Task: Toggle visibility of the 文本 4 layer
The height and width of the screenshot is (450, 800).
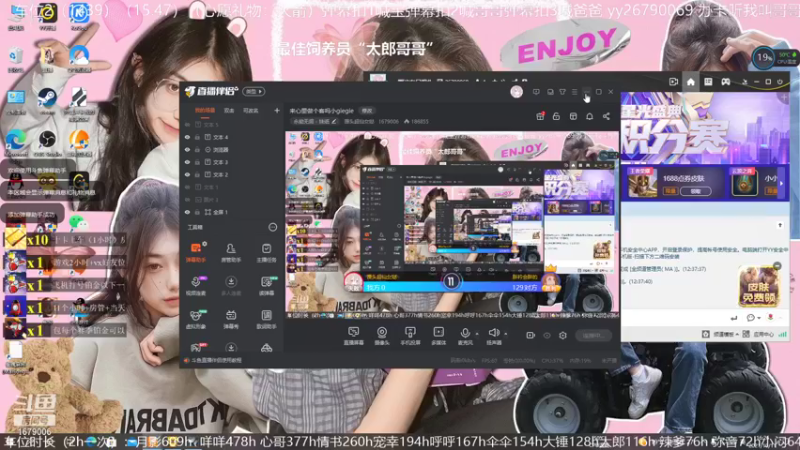Action: [188, 137]
